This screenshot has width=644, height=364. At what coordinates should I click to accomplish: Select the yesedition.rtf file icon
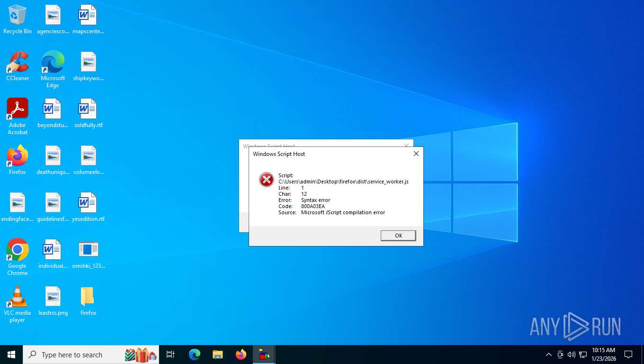click(88, 207)
